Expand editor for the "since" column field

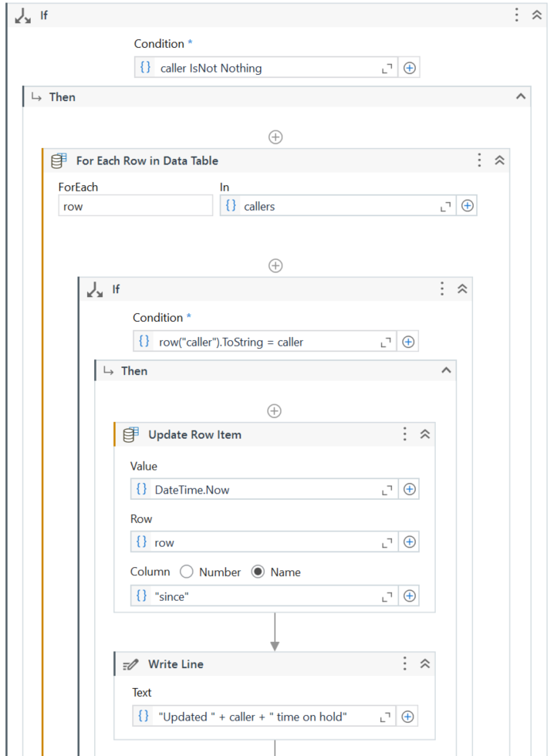387,596
